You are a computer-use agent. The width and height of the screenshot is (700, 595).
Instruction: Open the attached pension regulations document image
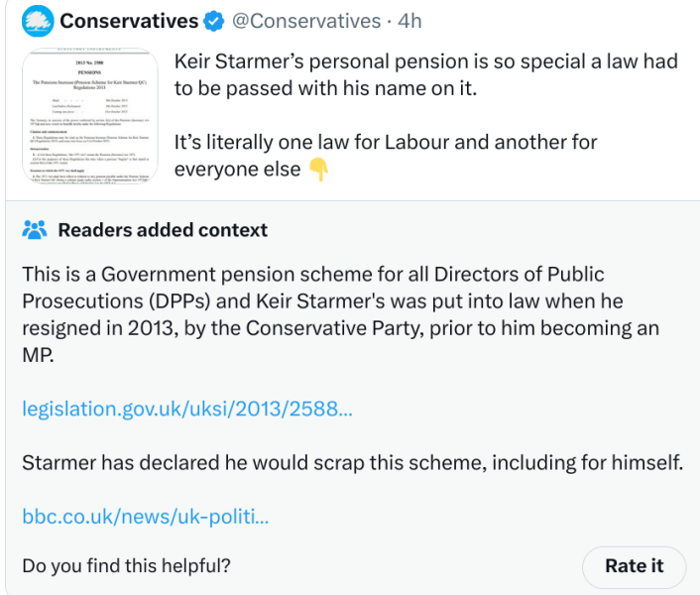coord(90,116)
